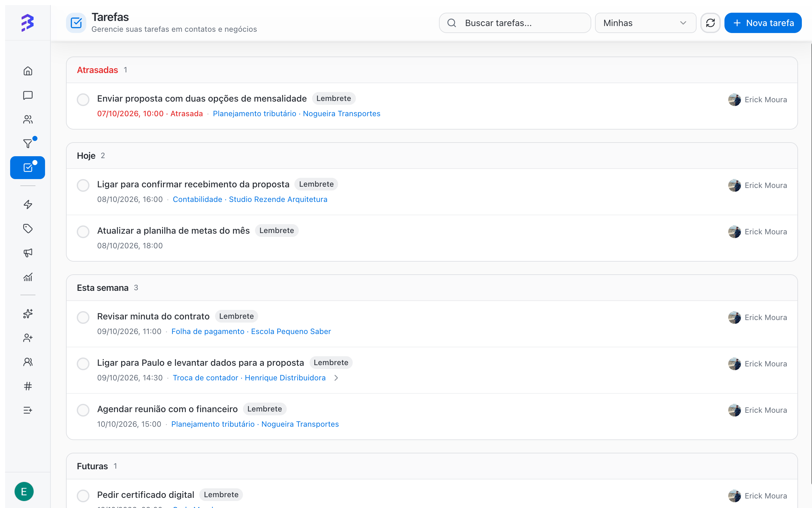
Task: Click the app logo at top left
Action: [x=28, y=23]
